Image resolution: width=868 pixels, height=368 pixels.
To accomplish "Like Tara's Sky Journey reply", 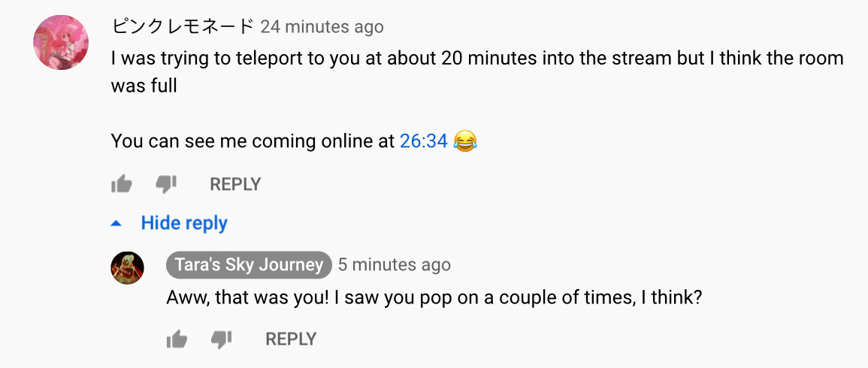I will 177,339.
